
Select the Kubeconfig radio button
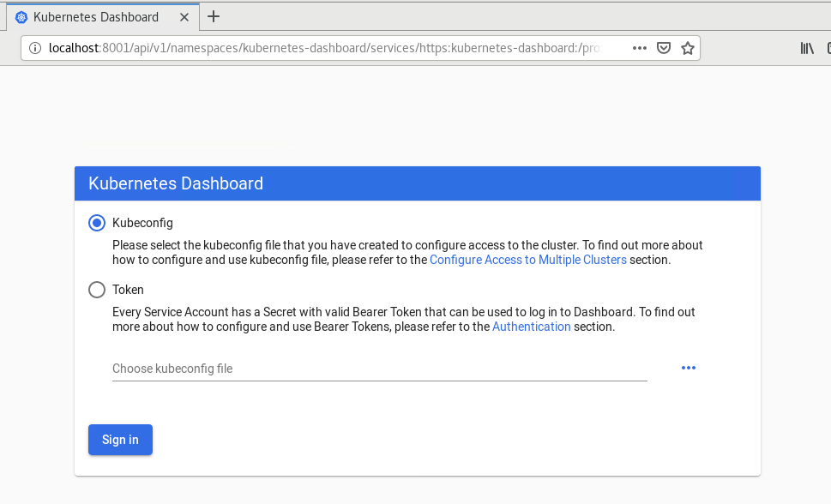click(x=96, y=223)
